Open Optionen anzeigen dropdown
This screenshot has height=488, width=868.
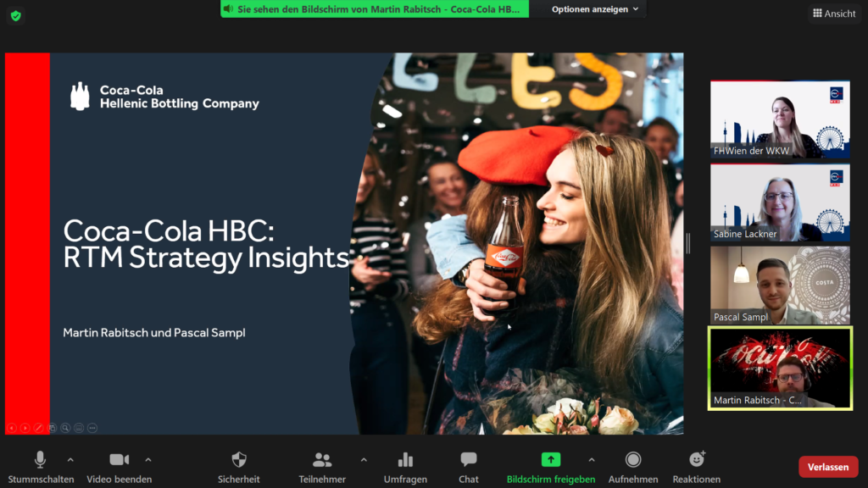pyautogui.click(x=595, y=8)
